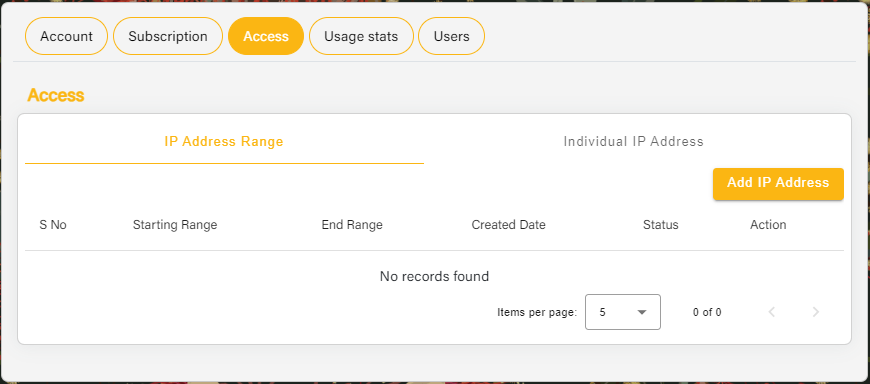Click the End Range column header
870x384 pixels.
tap(352, 225)
